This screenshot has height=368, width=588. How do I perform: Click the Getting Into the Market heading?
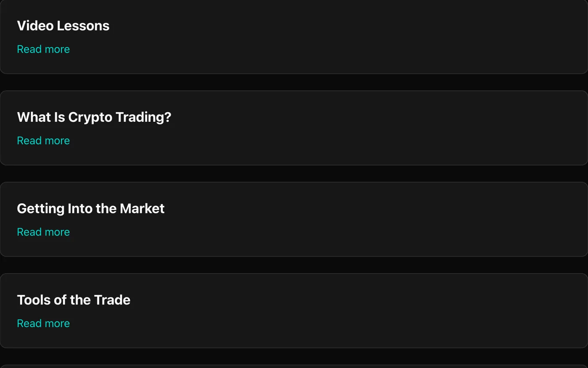(x=91, y=208)
